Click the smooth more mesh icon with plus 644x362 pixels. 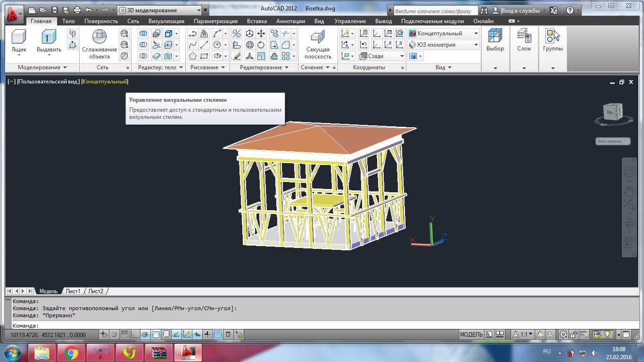pos(124,33)
